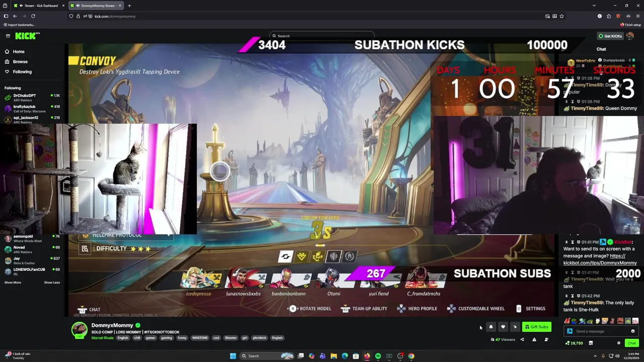Click the 19,750 channel points balance
This screenshot has height=362, width=644.
coord(574,343)
